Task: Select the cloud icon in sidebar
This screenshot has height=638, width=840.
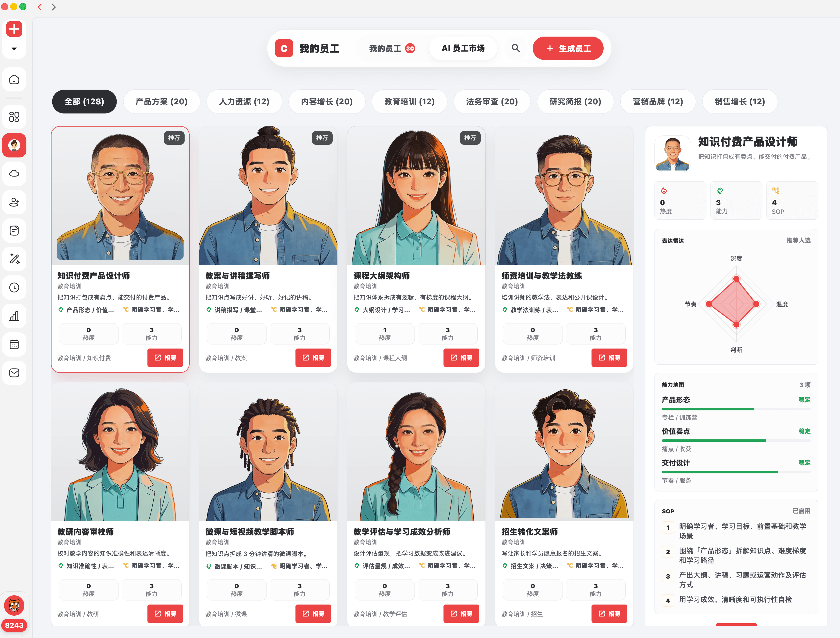Action: click(x=14, y=173)
